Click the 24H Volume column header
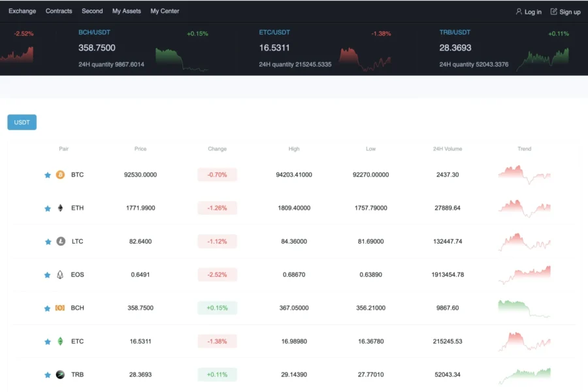The width and height of the screenshot is (588, 392). [448, 149]
